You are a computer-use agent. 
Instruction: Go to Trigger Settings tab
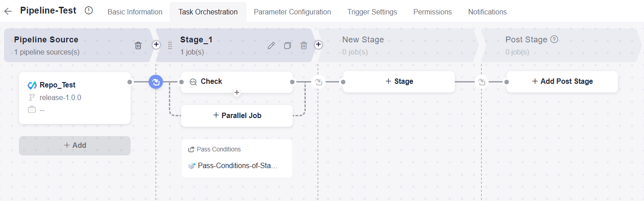[x=372, y=12]
